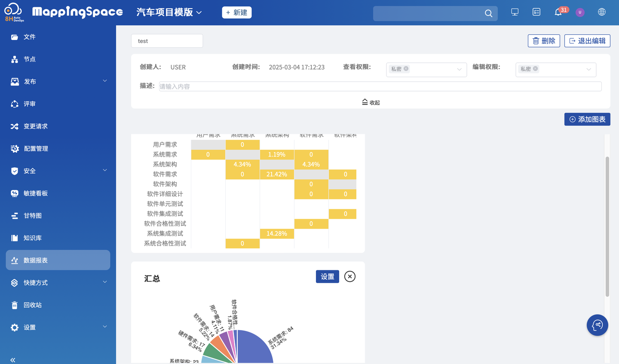The image size is (619, 364).
Task: Remove 私密 tag from 编辑权限
Action: (536, 69)
